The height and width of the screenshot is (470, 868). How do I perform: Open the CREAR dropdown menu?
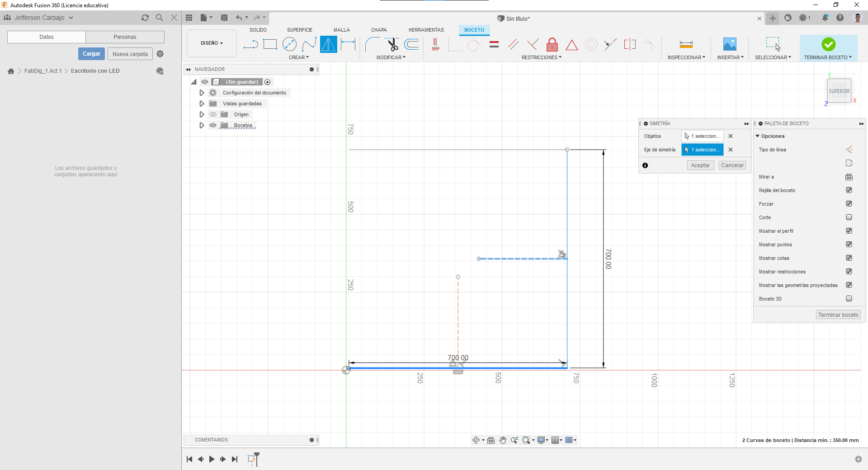(299, 57)
